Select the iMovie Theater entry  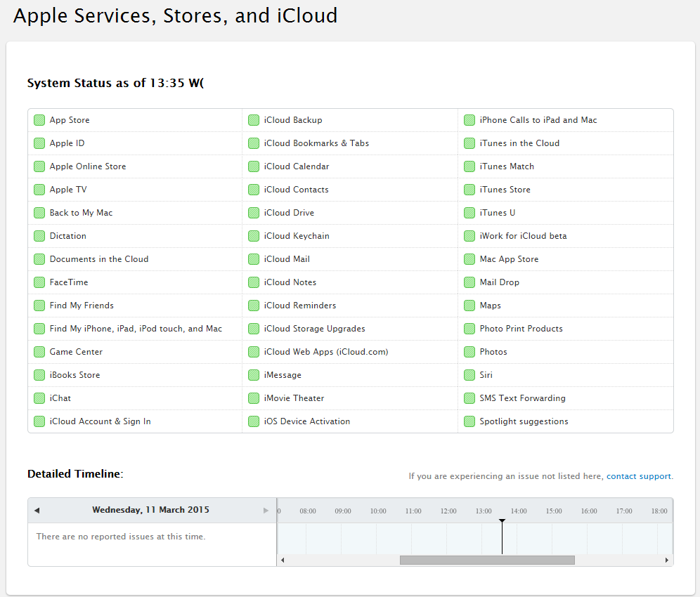350,398
